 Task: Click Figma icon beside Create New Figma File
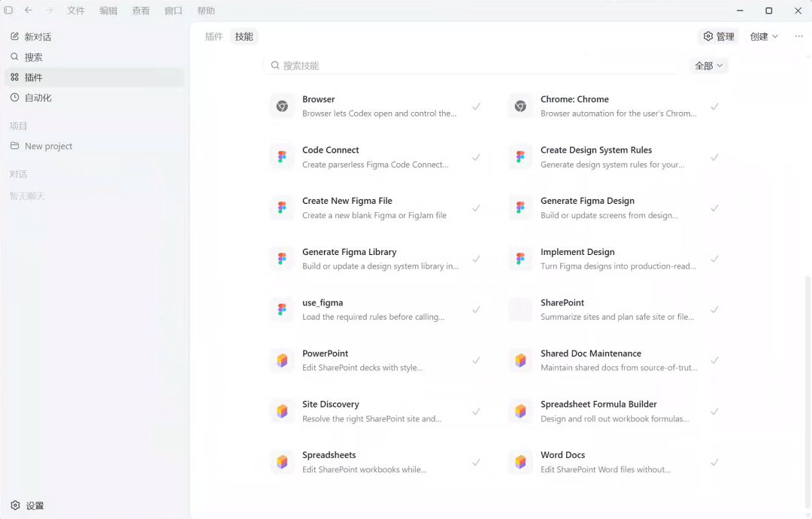(282, 208)
